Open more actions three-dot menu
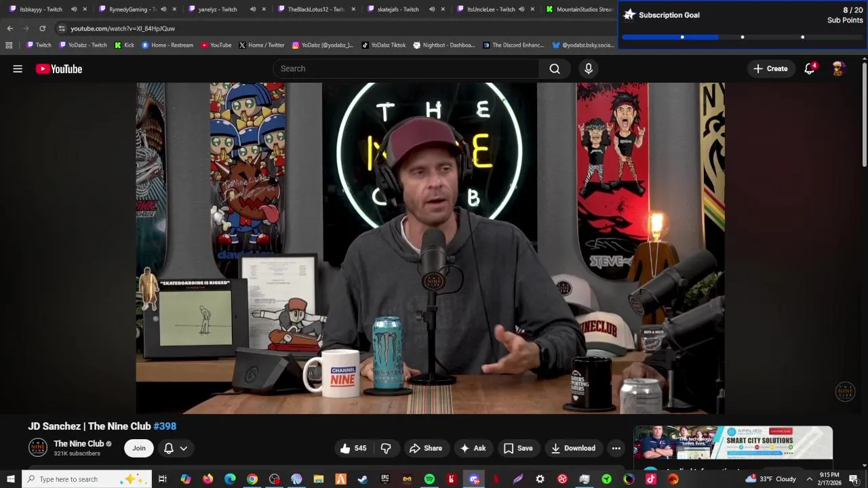Screen dimensions: 868x488 (616, 448)
